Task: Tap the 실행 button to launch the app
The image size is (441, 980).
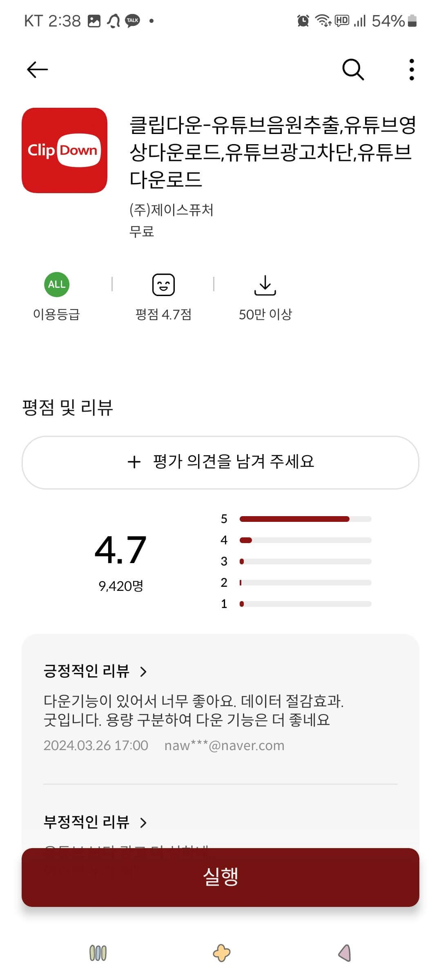Action: (x=220, y=878)
